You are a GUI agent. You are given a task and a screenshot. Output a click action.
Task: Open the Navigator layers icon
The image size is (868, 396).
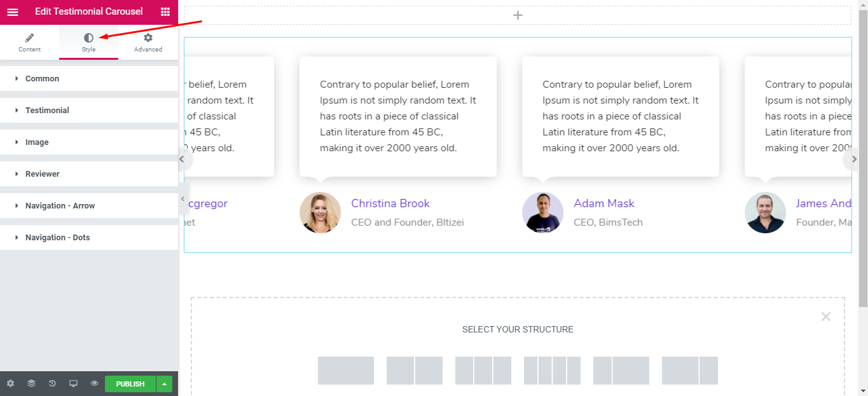pyautogui.click(x=31, y=383)
